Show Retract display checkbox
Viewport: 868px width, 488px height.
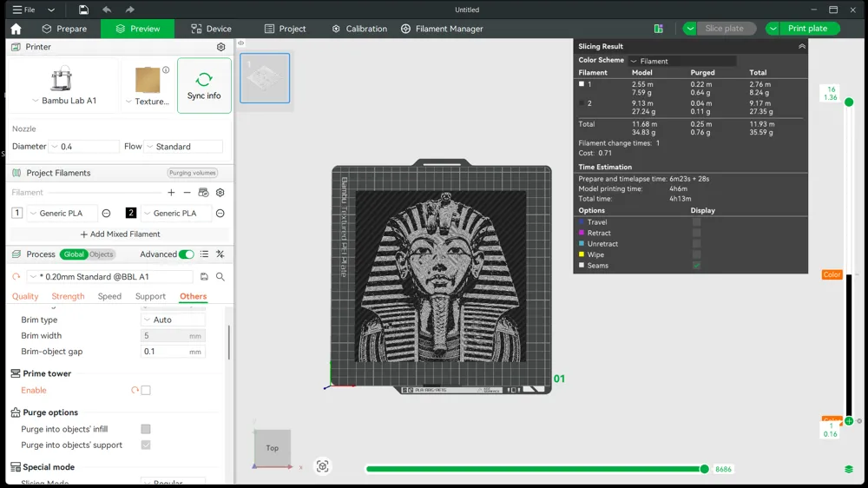(696, 234)
